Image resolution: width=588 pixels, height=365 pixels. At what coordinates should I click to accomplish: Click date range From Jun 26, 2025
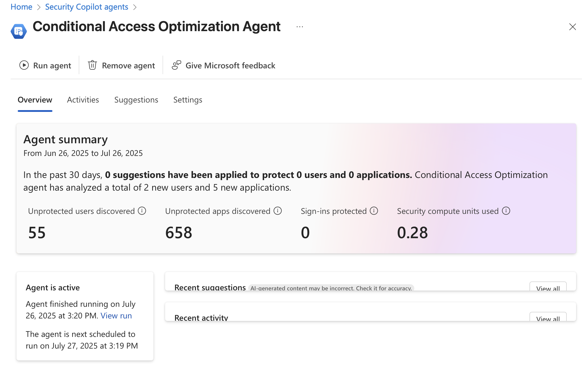83,153
